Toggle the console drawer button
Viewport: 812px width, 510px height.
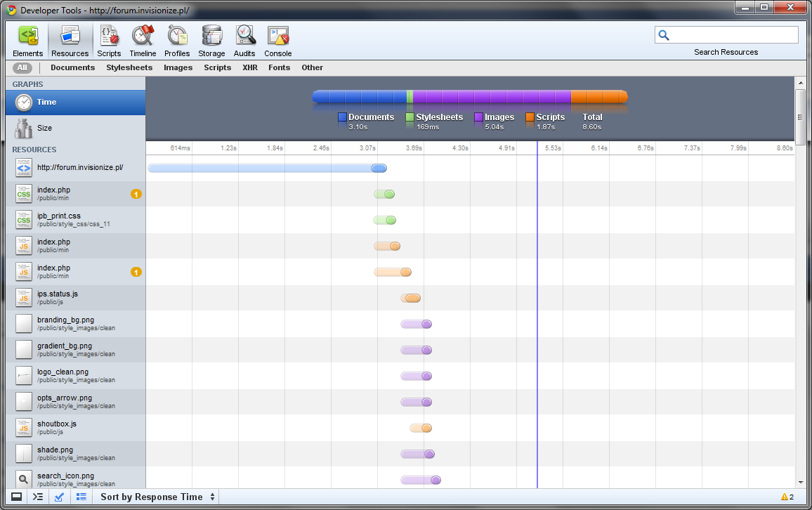[17, 497]
